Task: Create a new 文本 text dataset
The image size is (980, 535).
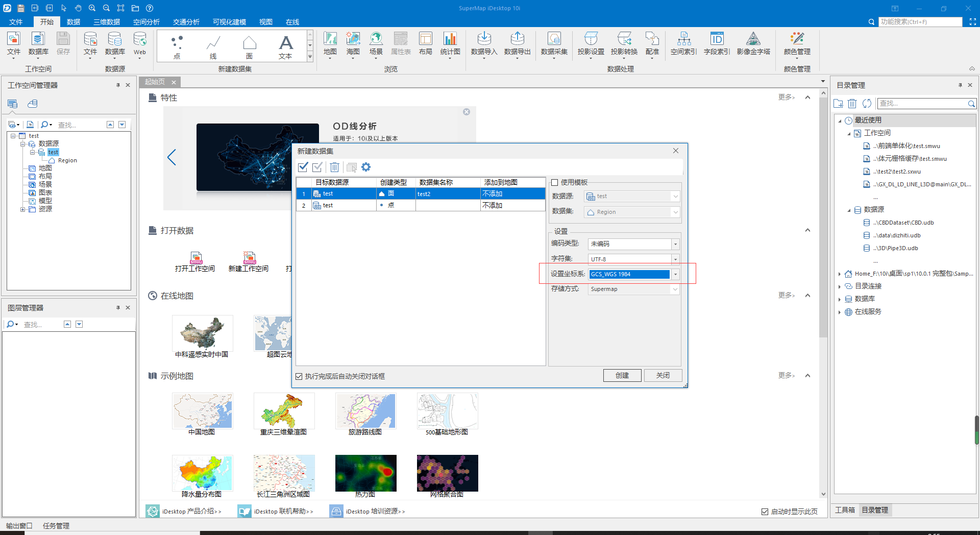Action: pyautogui.click(x=285, y=47)
